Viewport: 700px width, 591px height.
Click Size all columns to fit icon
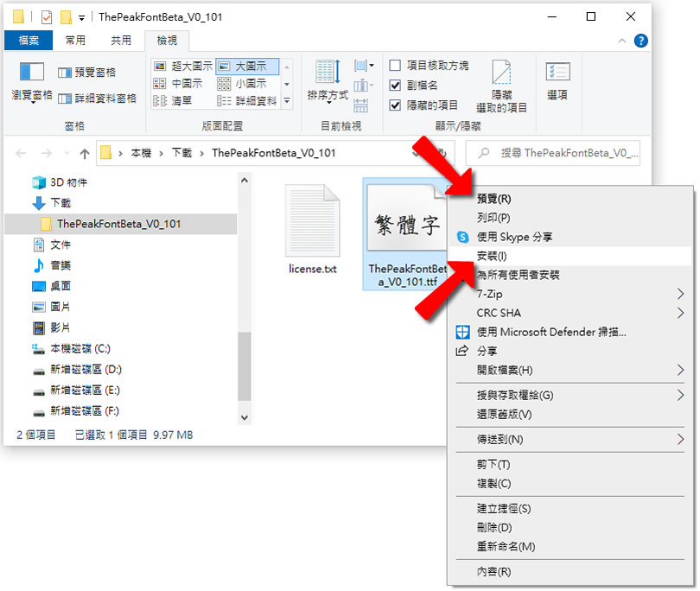(x=360, y=105)
